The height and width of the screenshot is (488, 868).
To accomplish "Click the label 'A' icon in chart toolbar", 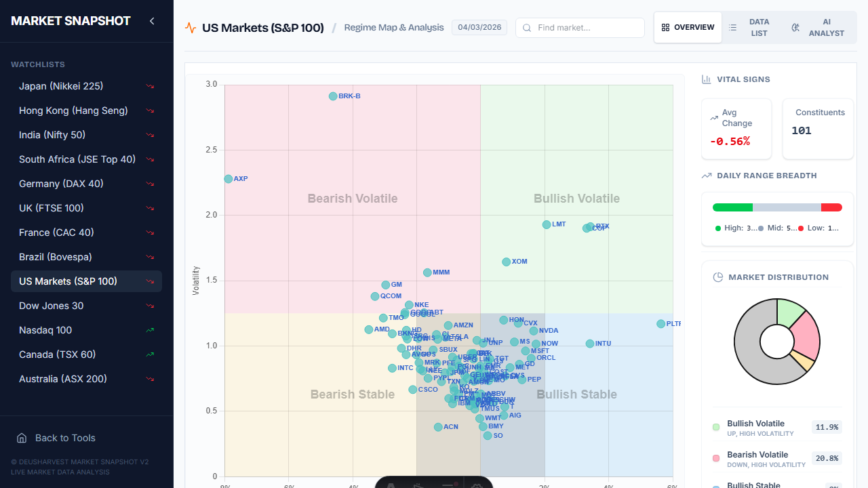I will click(391, 485).
